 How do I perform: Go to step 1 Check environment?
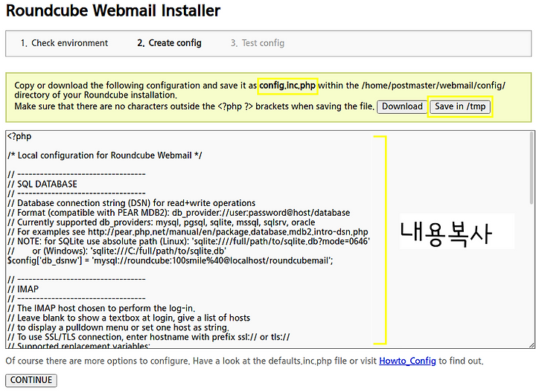64,43
